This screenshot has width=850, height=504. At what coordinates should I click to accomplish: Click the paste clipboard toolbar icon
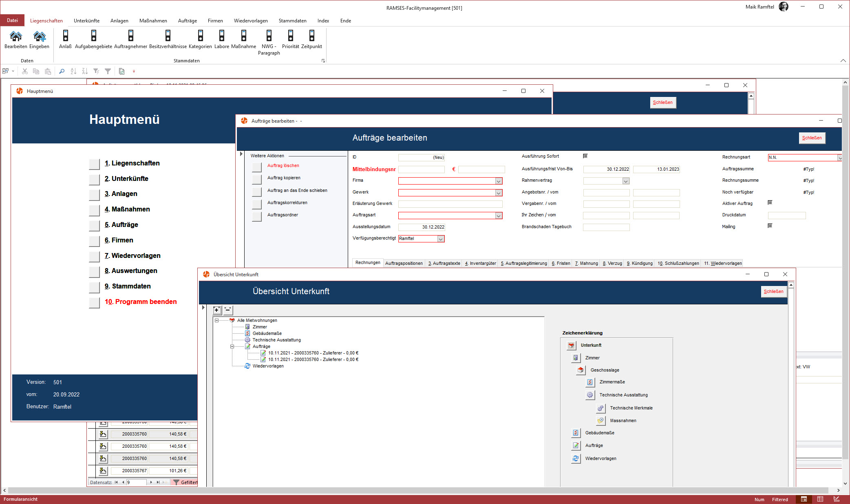point(48,71)
